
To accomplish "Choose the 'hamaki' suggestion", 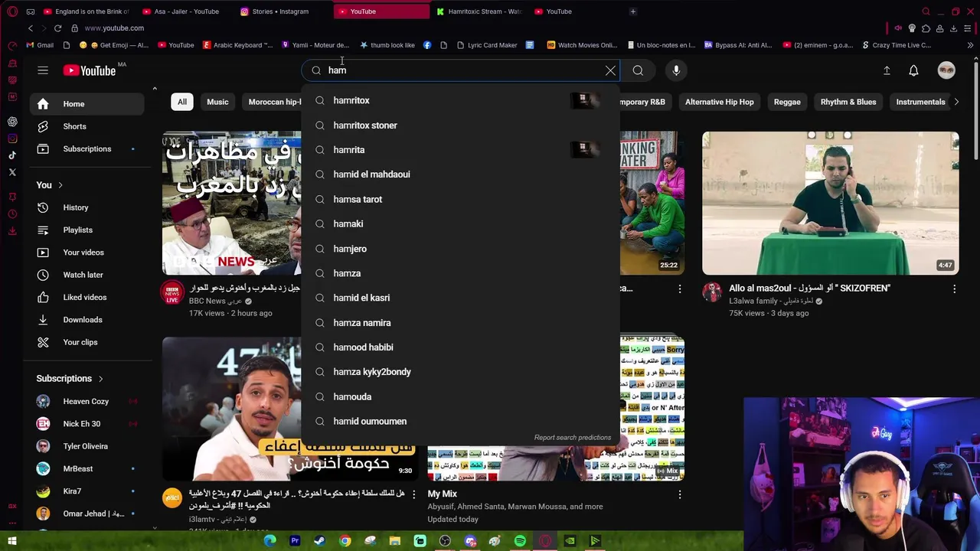I will tap(460, 223).
